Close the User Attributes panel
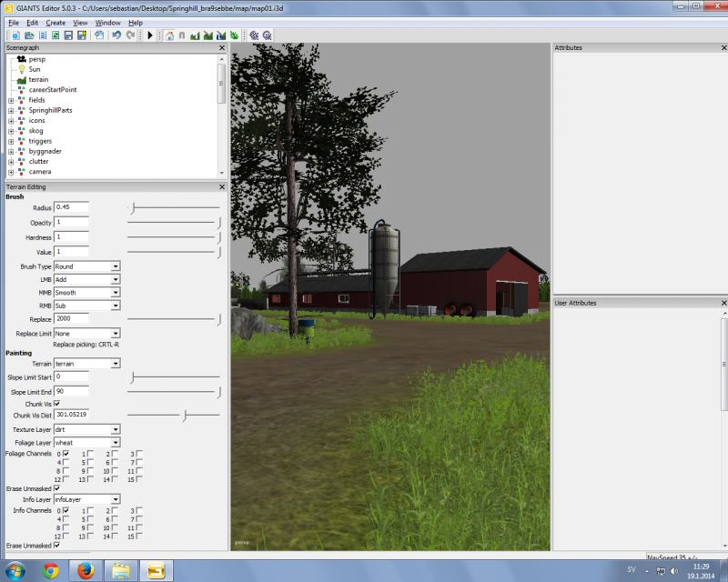 pyautogui.click(x=723, y=303)
